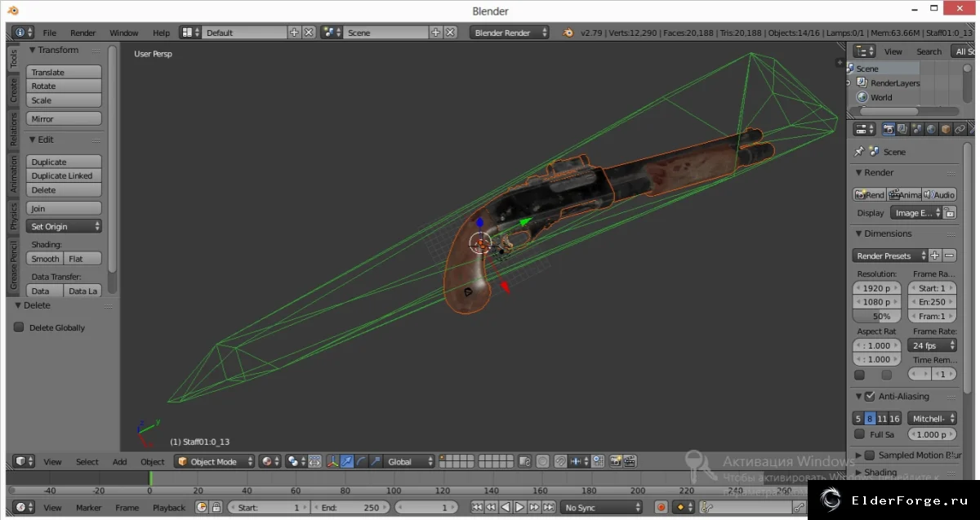This screenshot has height=520, width=980.
Task: Switch to Object properties cube tab icon
Action: [x=945, y=129]
